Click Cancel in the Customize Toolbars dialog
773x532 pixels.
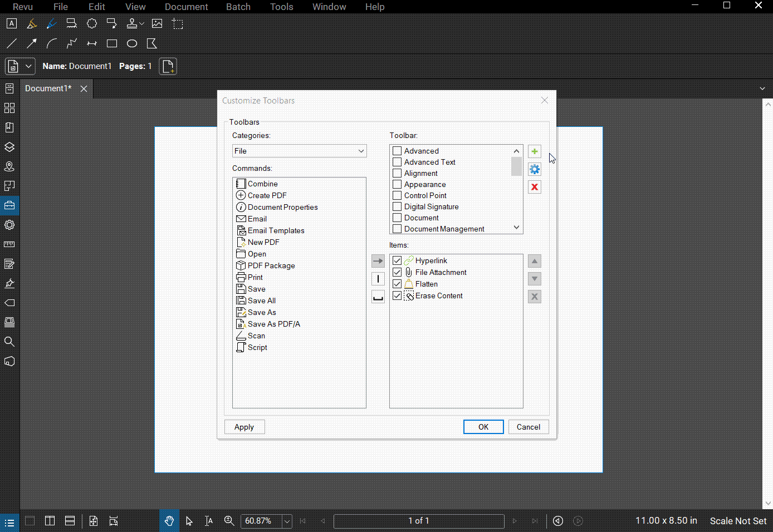[528, 427]
